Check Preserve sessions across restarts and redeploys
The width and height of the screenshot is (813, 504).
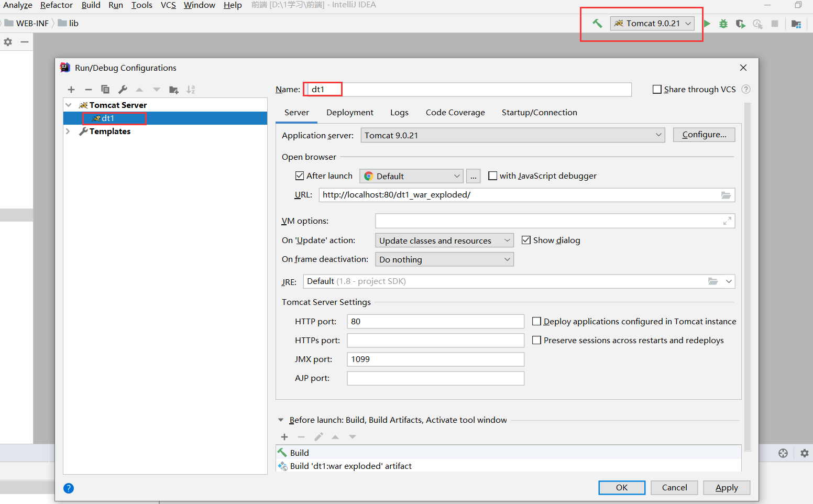536,340
